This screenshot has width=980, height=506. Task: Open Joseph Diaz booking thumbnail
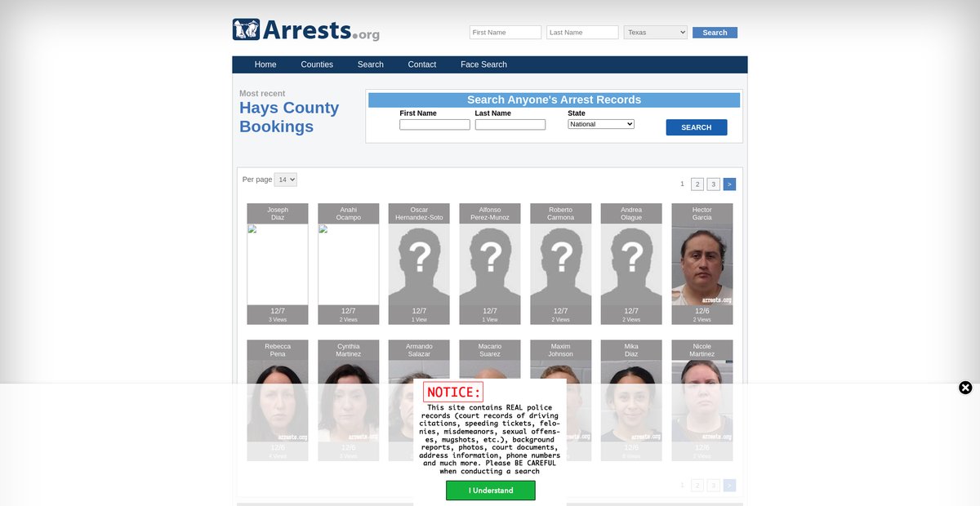point(278,264)
